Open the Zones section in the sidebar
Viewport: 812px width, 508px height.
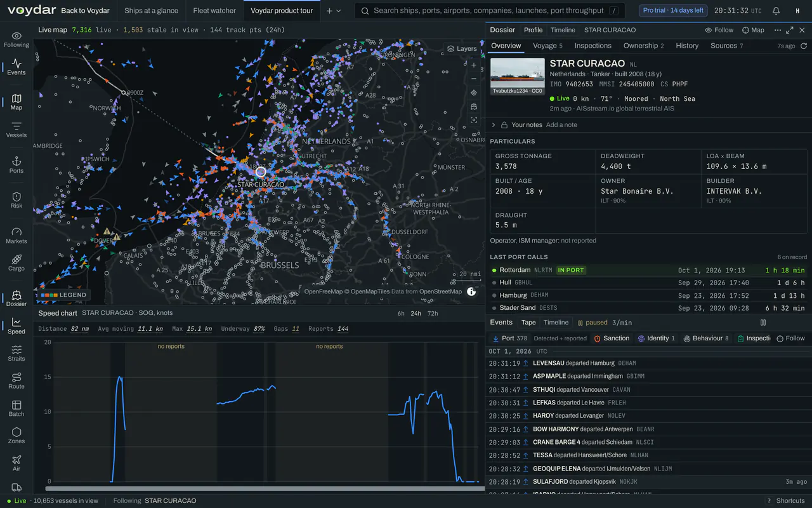point(16,436)
